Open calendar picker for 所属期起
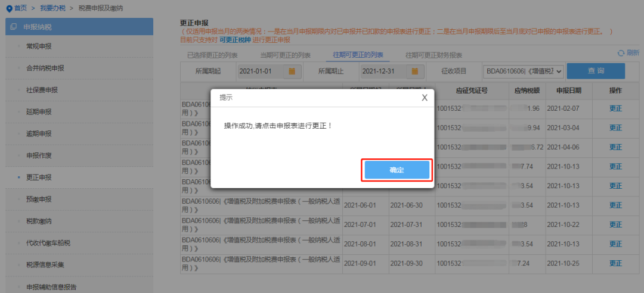The width and height of the screenshot is (644, 293). [292, 71]
